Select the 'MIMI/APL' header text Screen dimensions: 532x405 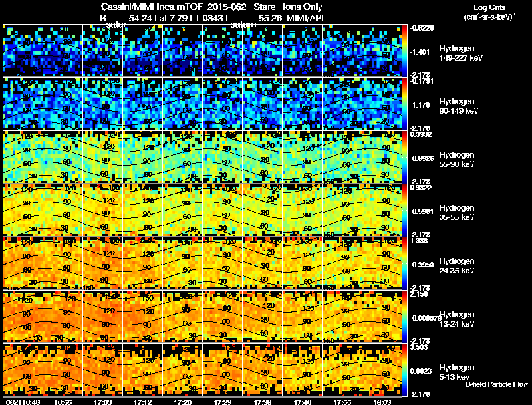(x=307, y=19)
